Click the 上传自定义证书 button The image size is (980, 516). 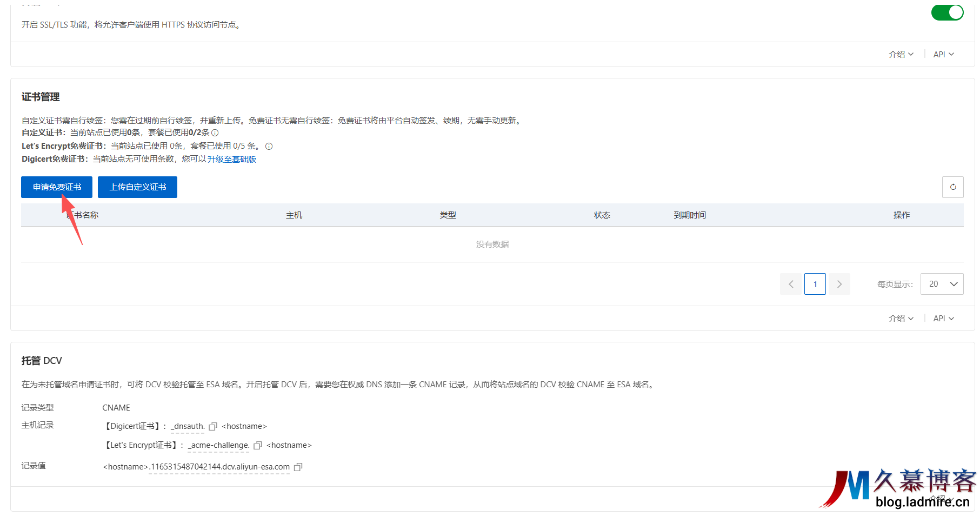click(137, 187)
